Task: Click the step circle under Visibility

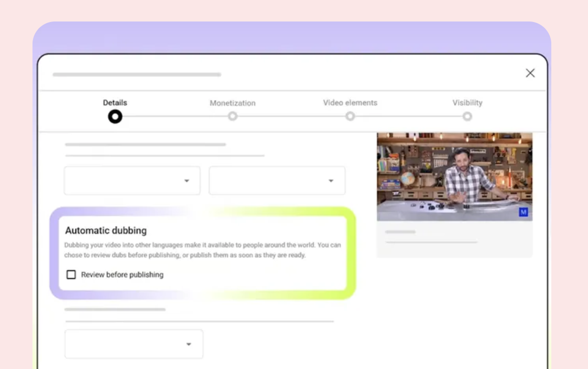Action: click(467, 116)
